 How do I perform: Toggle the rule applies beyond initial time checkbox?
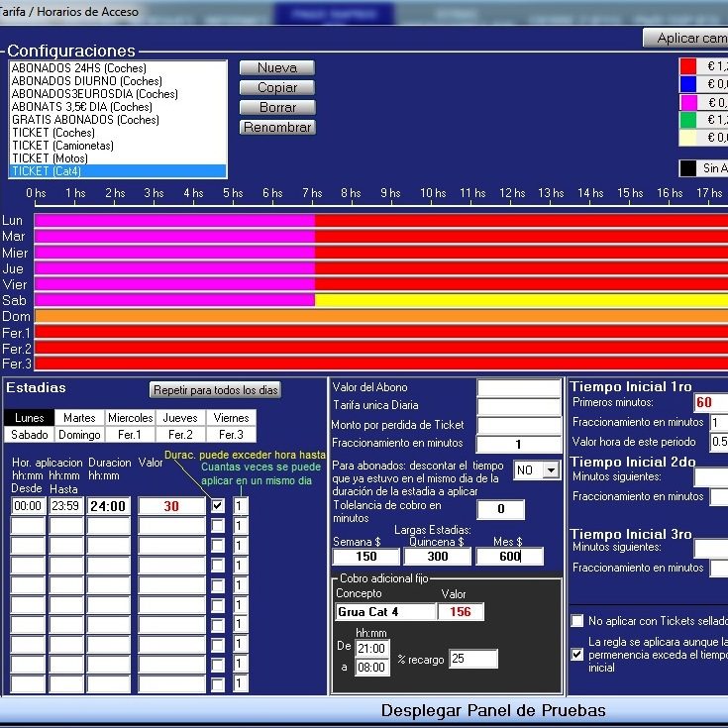[577, 655]
